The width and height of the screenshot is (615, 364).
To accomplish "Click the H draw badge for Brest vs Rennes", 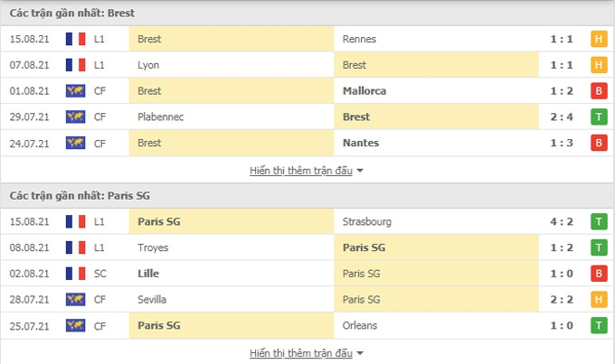I will (x=599, y=39).
